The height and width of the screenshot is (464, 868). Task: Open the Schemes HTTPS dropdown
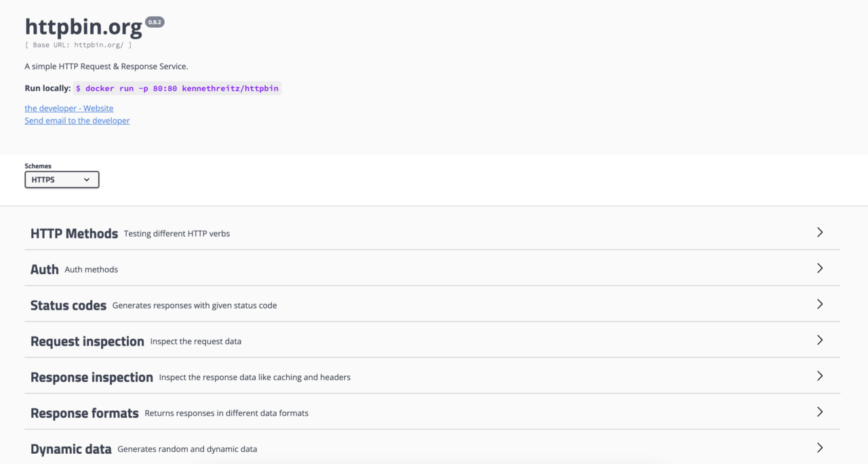61,179
